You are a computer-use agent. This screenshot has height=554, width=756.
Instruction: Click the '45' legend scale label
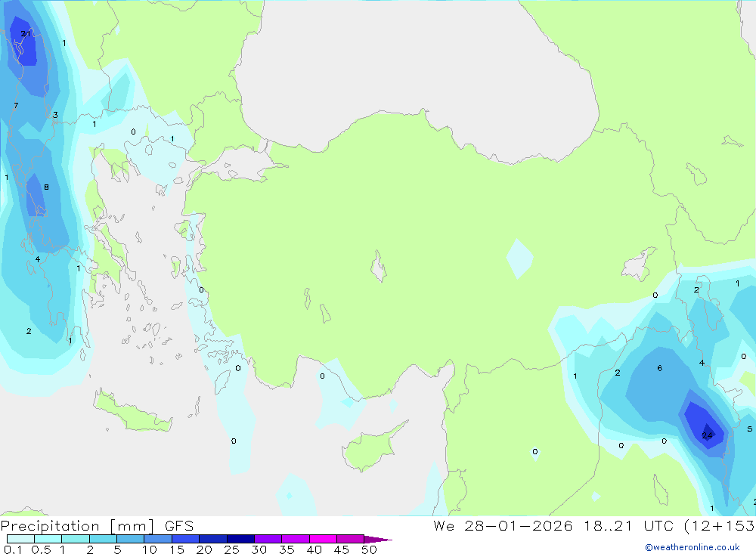[342, 549]
